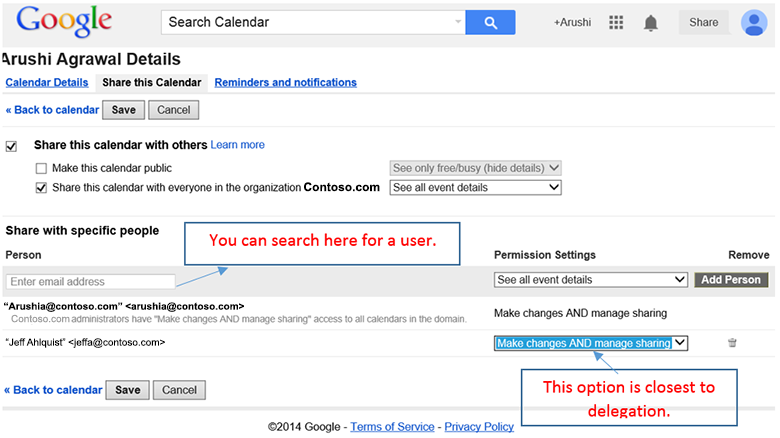Click the Add Person button
This screenshot has width=780, height=438.
click(733, 280)
